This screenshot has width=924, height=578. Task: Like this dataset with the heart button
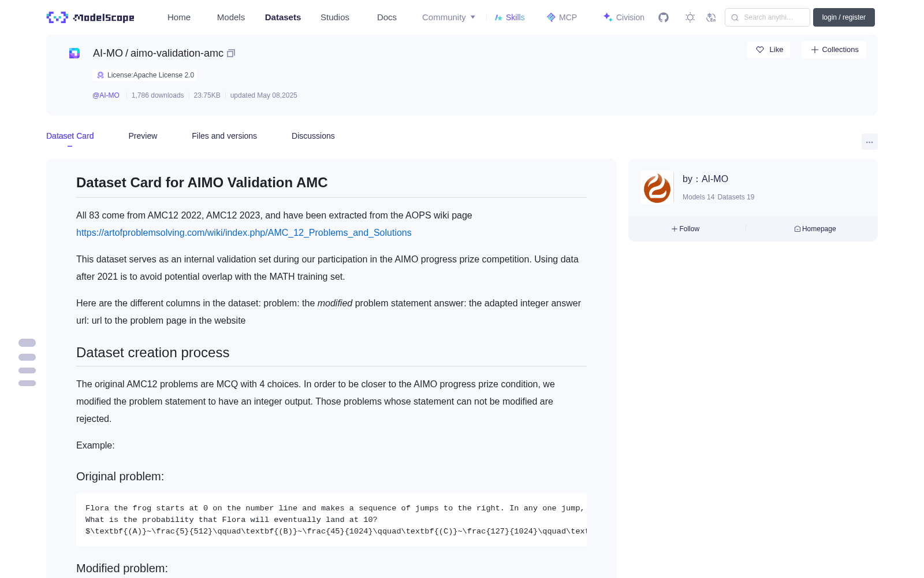pyautogui.click(x=769, y=50)
